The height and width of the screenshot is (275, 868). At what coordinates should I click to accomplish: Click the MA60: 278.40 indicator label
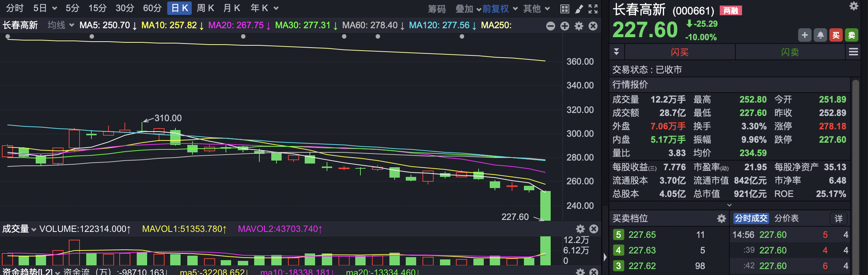pos(373,25)
